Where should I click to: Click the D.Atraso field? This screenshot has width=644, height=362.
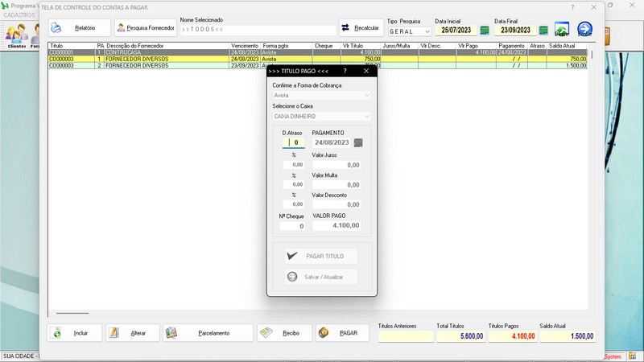click(x=293, y=142)
